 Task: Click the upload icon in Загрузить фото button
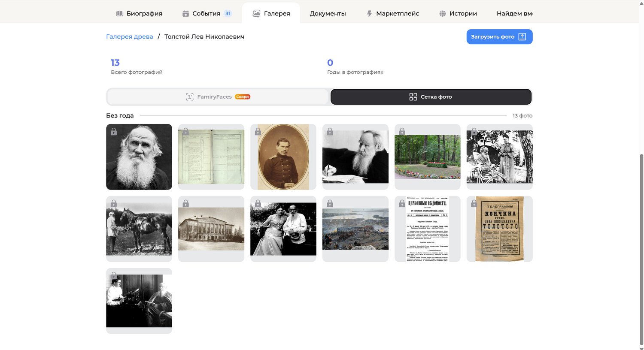click(x=522, y=37)
